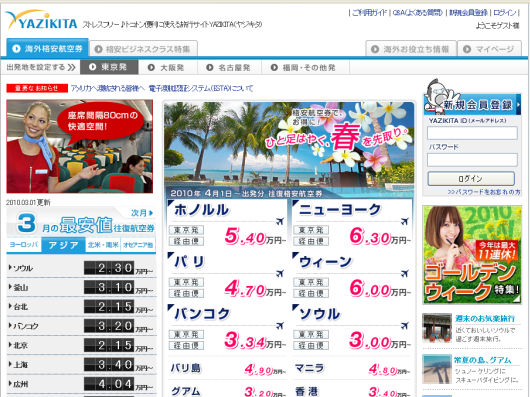530x397 pixels.
Task: Go to next month via 次月 arrow
Action: 142,213
